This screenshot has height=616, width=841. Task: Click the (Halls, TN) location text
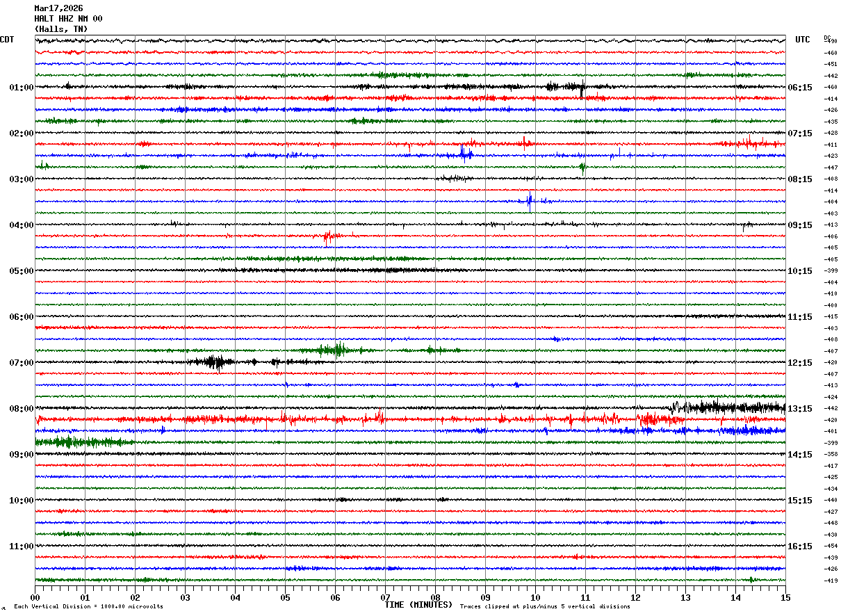[x=61, y=29]
